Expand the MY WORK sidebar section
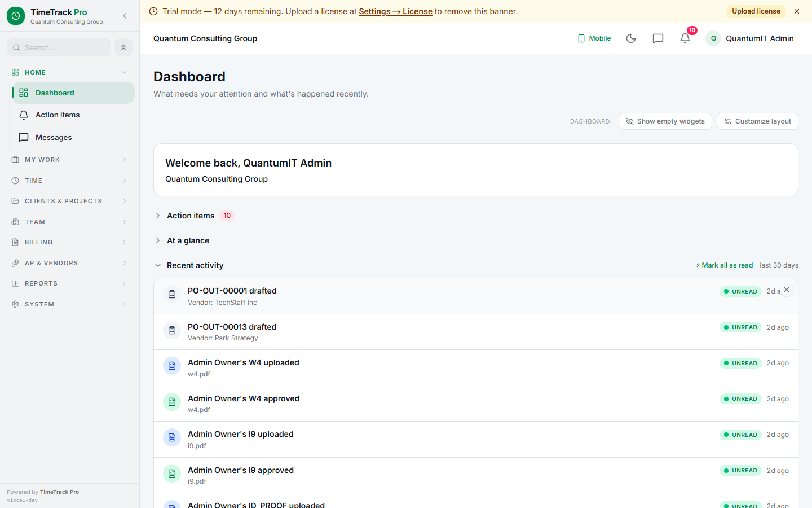 coord(70,160)
